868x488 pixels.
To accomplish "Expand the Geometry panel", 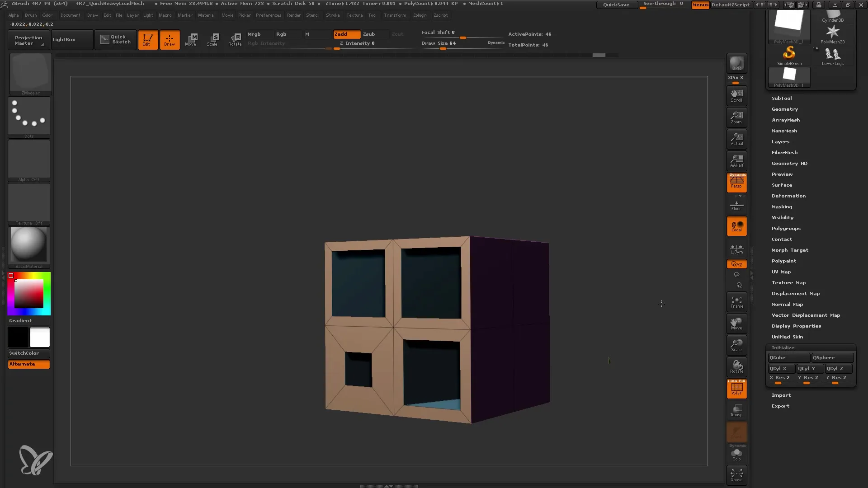I will click(x=784, y=108).
